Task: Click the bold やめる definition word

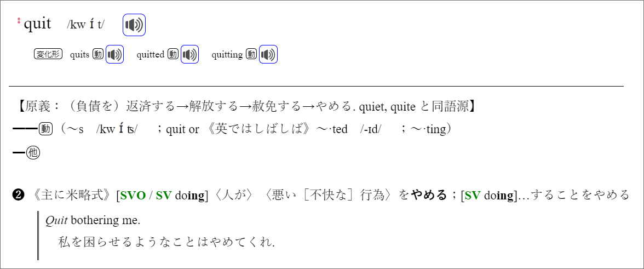Action: (429, 195)
